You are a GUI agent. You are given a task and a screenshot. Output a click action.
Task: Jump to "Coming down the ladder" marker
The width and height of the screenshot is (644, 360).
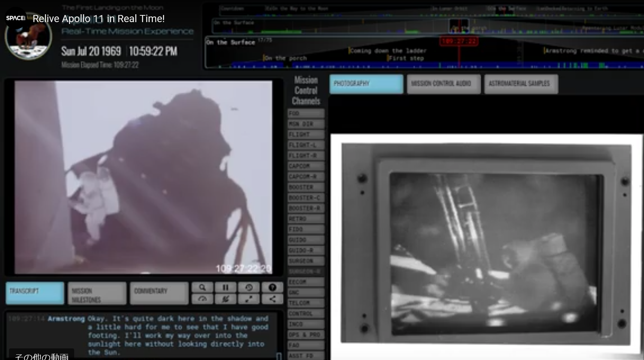[x=388, y=51]
